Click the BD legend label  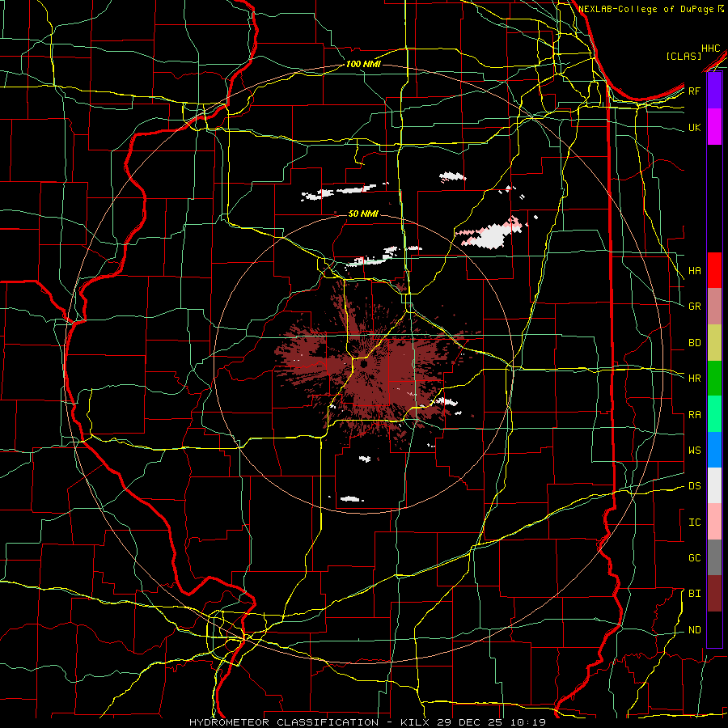pyautogui.click(x=695, y=343)
